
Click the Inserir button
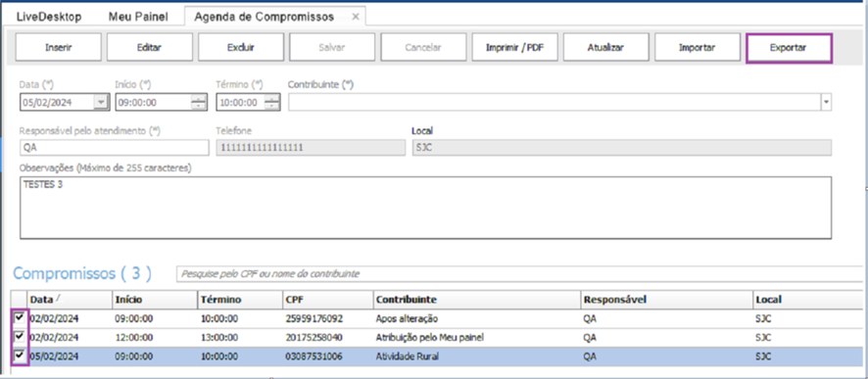click(58, 47)
